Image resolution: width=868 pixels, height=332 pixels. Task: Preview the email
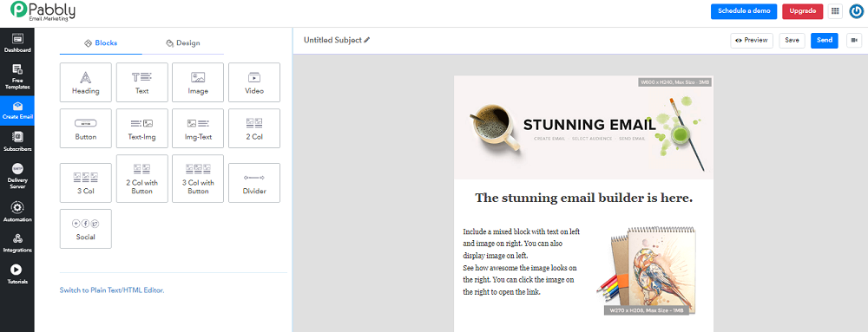(752, 41)
